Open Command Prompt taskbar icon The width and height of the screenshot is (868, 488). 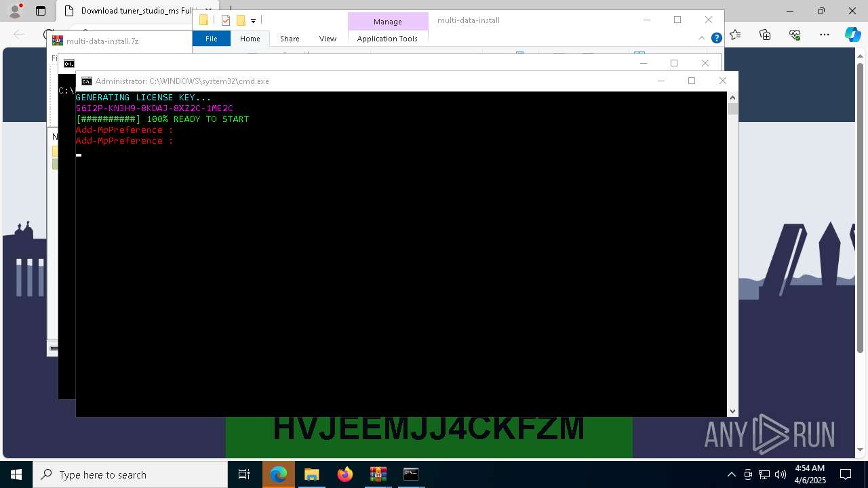pyautogui.click(x=411, y=474)
